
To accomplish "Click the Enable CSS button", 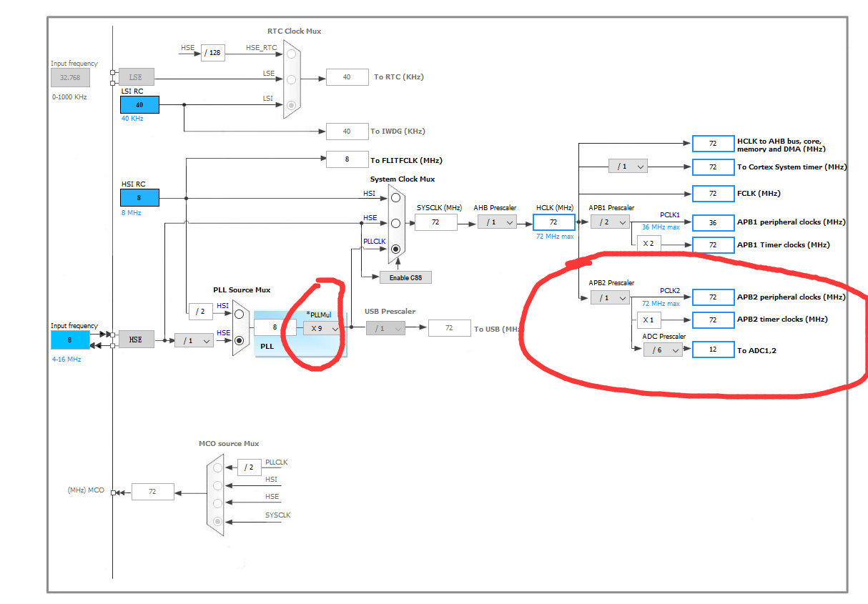I will (405, 277).
